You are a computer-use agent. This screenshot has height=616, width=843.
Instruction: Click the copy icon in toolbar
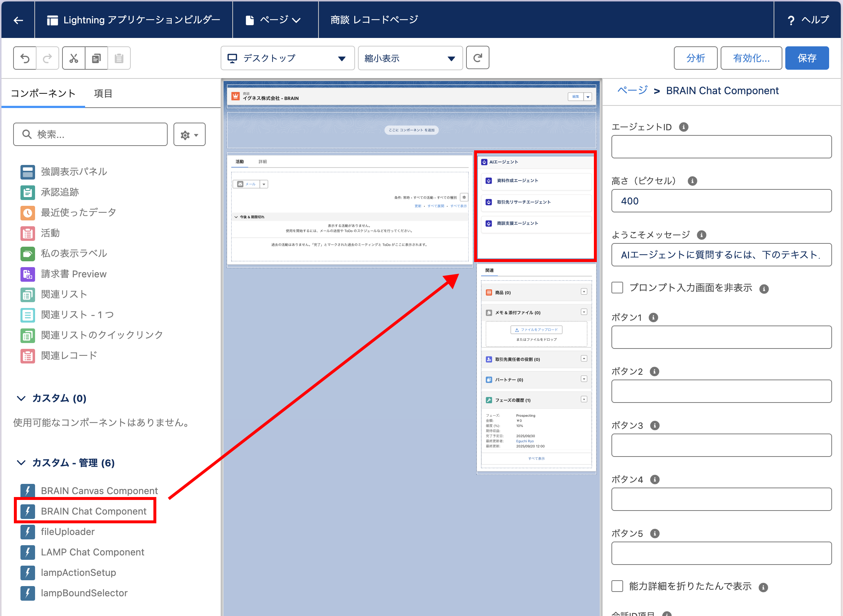point(96,58)
